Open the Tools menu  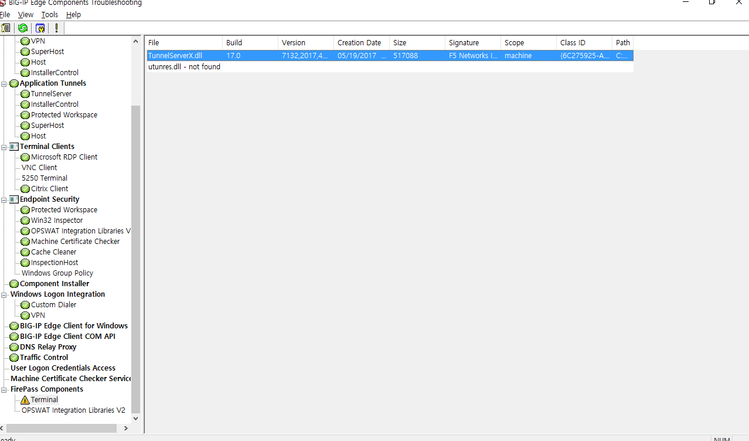(x=49, y=15)
